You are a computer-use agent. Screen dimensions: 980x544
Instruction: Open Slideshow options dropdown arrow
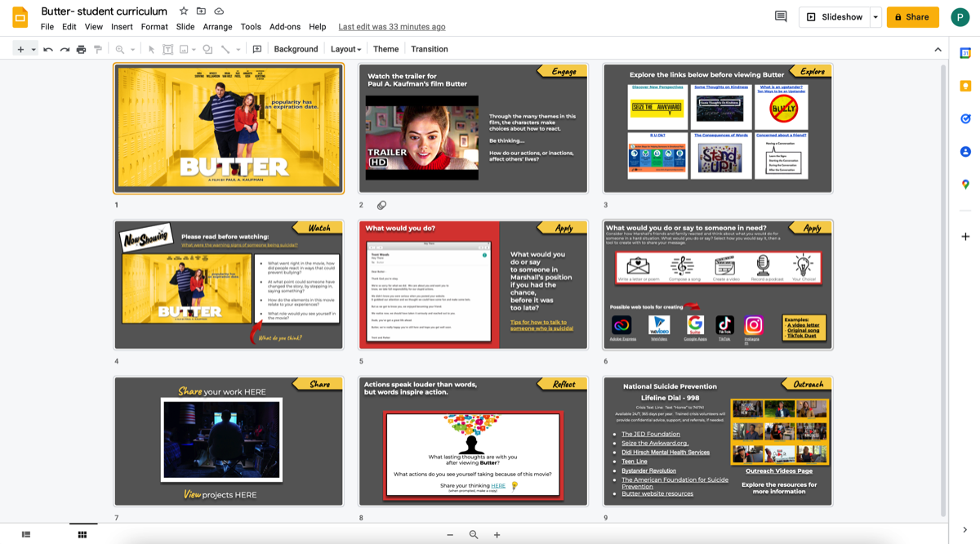[x=875, y=17]
